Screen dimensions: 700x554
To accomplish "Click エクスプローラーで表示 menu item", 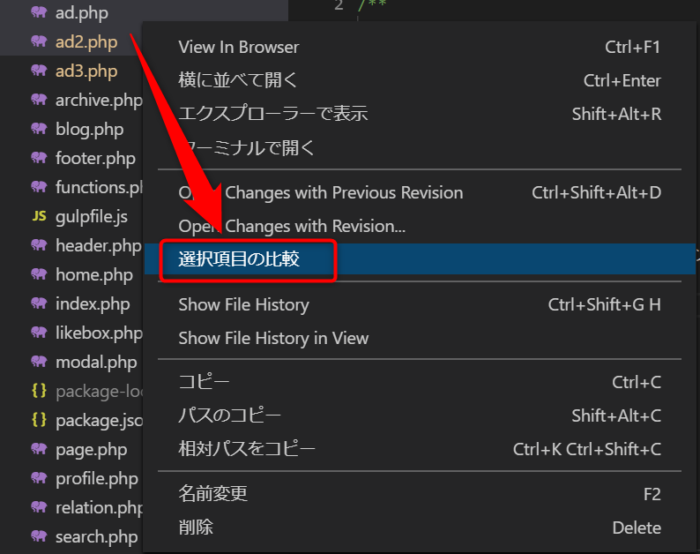I will [273, 114].
